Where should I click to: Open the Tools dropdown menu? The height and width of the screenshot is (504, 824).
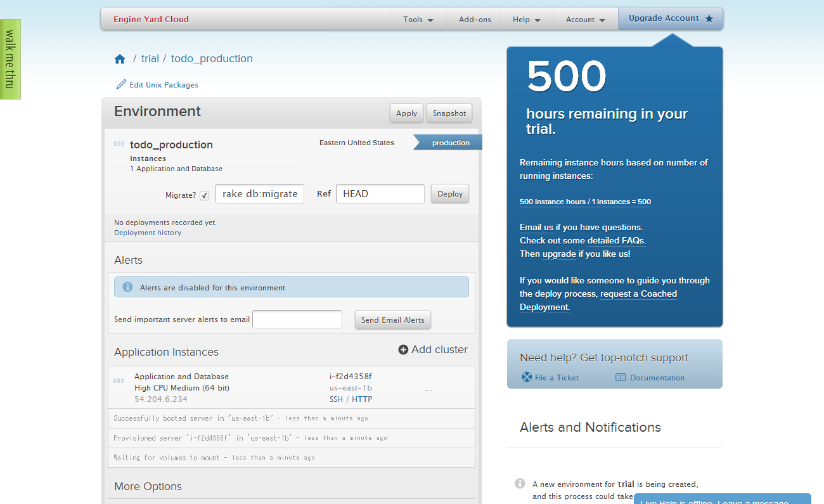click(418, 20)
